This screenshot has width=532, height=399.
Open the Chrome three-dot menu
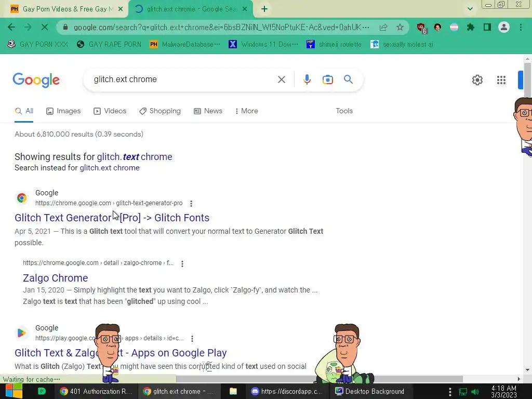(x=521, y=27)
